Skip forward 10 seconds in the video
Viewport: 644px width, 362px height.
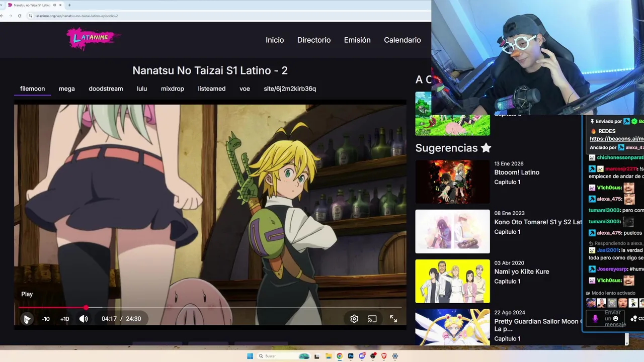(x=64, y=319)
